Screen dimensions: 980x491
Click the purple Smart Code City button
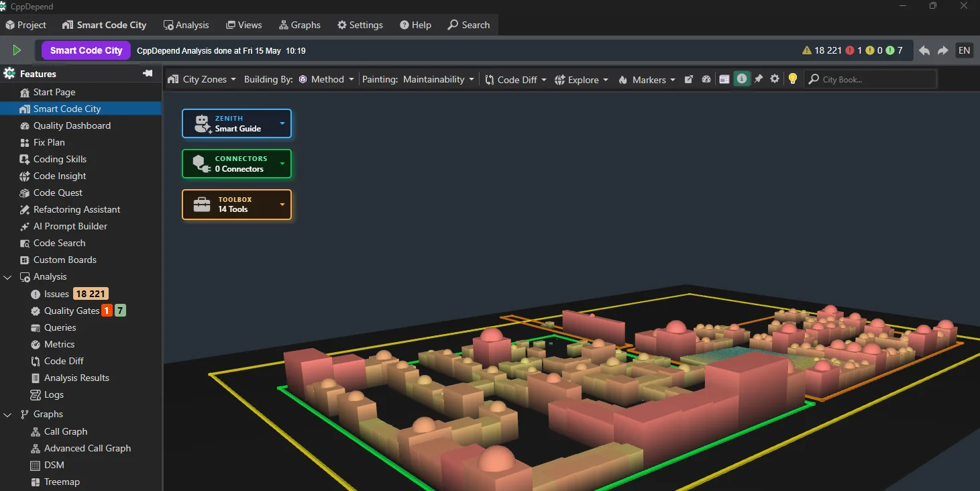click(86, 50)
